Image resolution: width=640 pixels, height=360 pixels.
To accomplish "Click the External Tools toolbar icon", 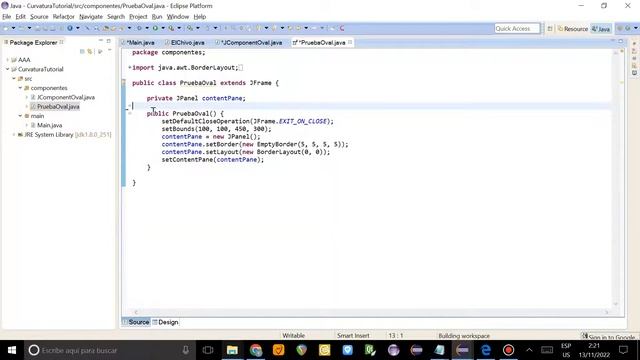I will click(171, 28).
